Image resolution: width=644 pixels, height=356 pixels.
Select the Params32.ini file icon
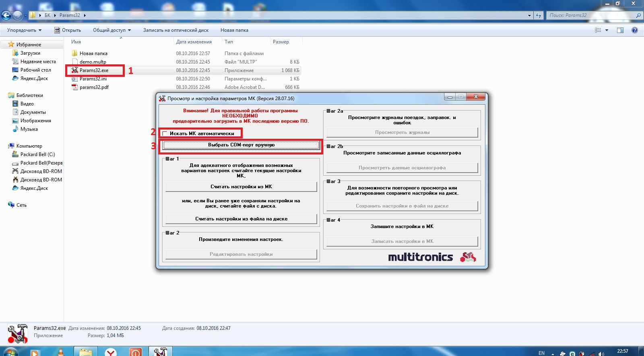(x=74, y=79)
